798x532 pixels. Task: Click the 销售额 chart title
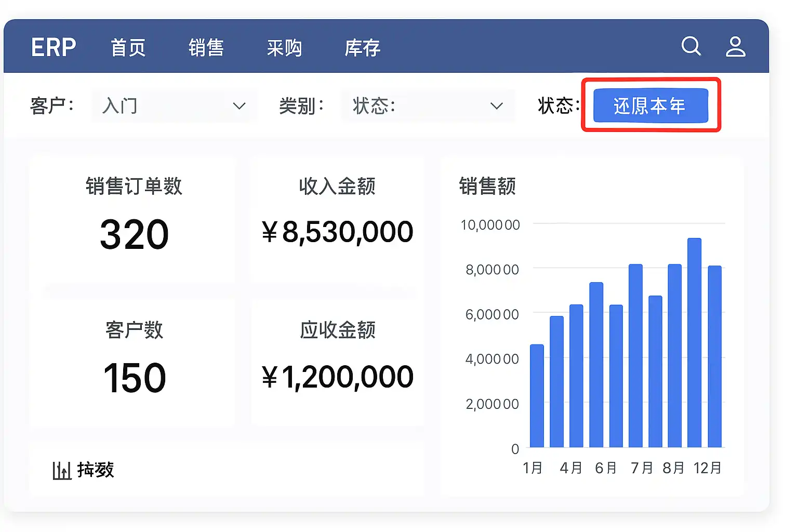tap(487, 185)
